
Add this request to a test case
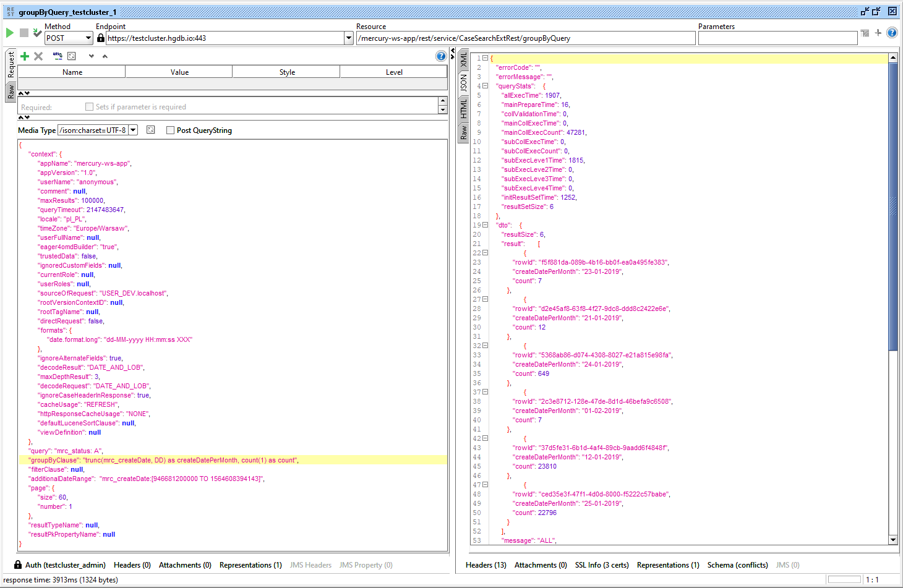tap(37, 33)
